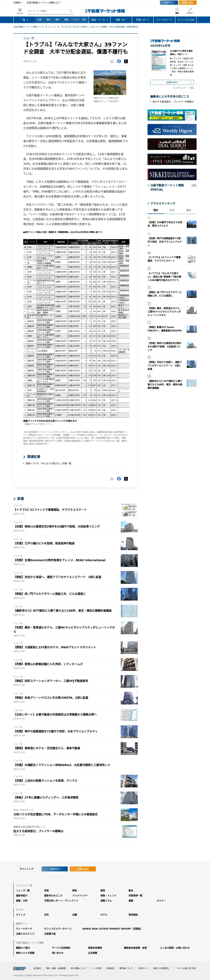Switch ranking to 昨日 tab
This screenshot has width=210, height=980.
click(x=172, y=210)
